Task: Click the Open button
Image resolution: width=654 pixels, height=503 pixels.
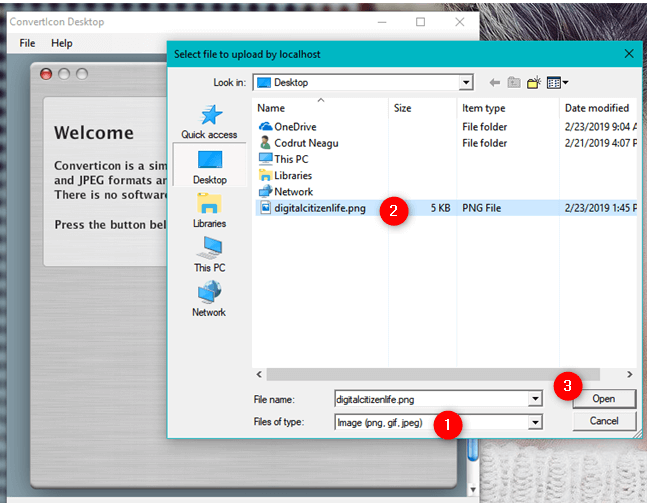Action: 603,398
